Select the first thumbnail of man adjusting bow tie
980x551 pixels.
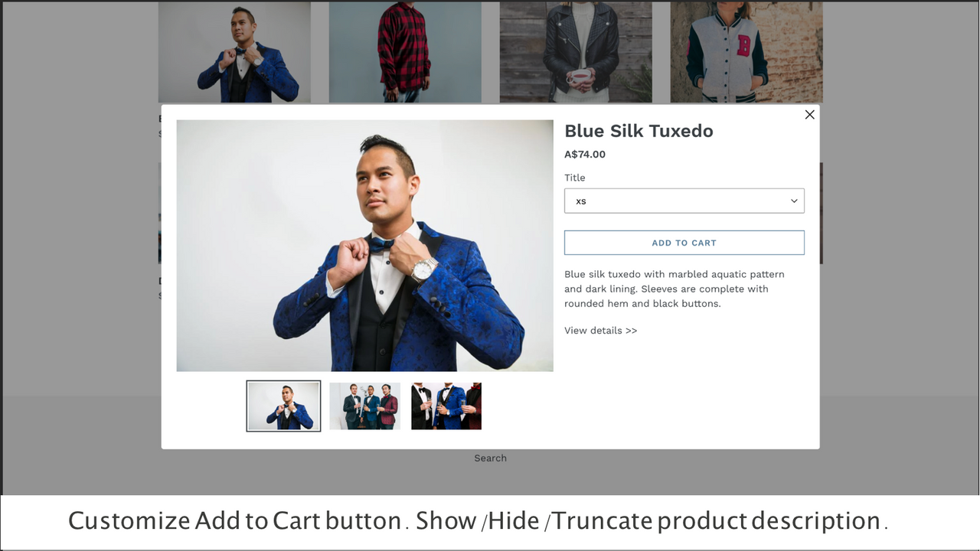pyautogui.click(x=283, y=406)
